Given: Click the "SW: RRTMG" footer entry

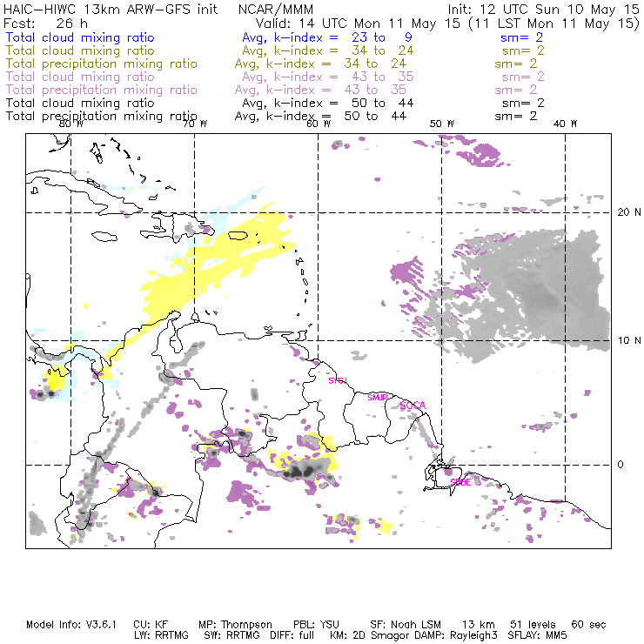Looking at the screenshot, I should click(232, 635).
